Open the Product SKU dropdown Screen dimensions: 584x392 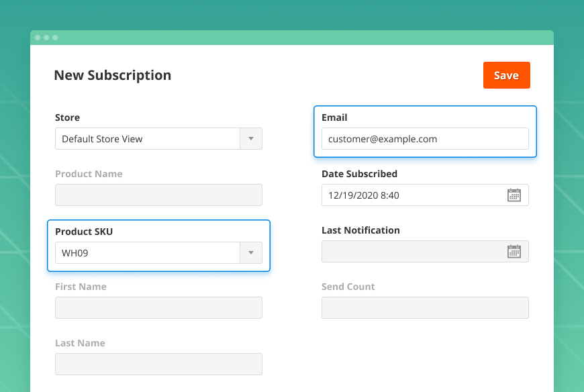pyautogui.click(x=251, y=252)
